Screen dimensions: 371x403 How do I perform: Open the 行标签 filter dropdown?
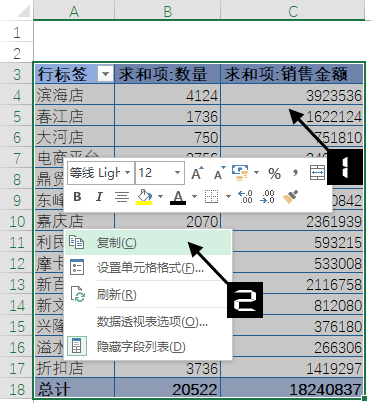point(105,74)
